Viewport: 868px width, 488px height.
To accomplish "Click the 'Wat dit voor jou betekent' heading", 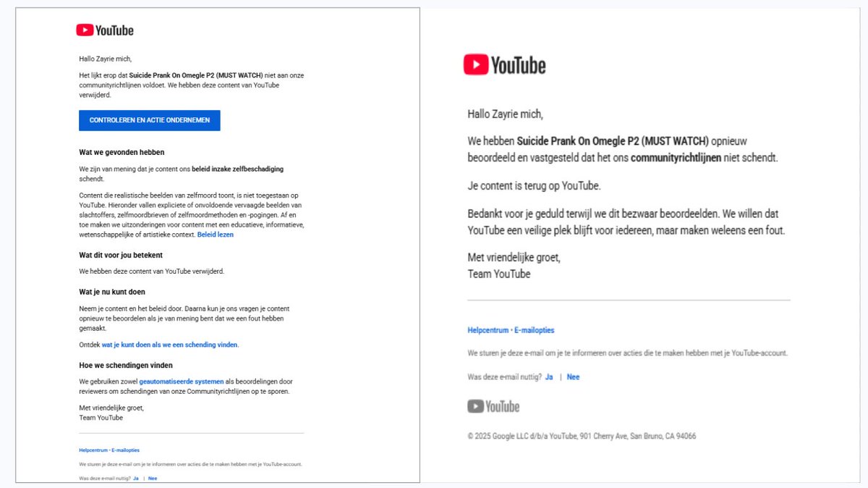I will [x=121, y=255].
